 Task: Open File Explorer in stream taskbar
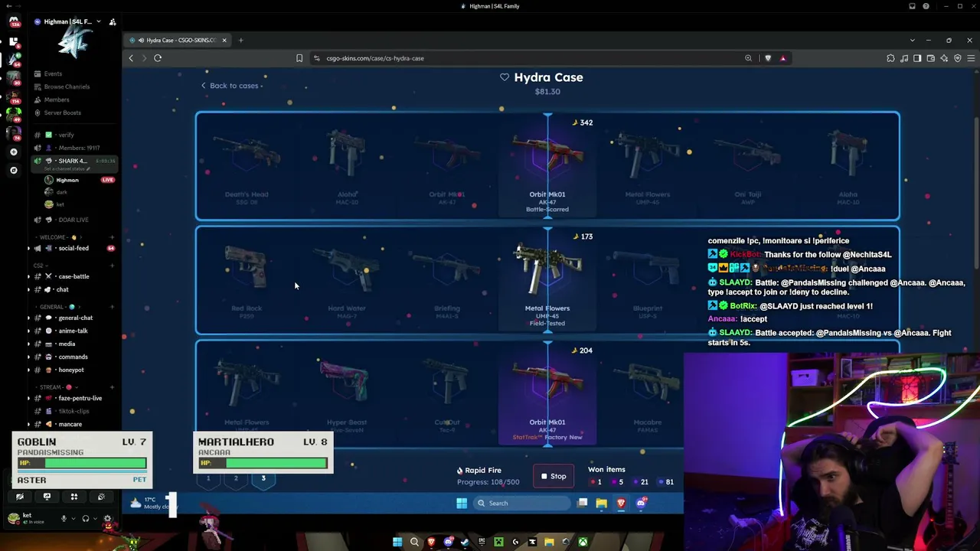coord(602,503)
